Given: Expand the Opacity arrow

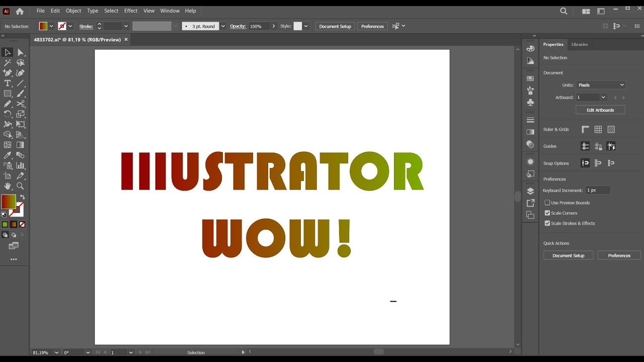Looking at the screenshot, I should coord(274,26).
